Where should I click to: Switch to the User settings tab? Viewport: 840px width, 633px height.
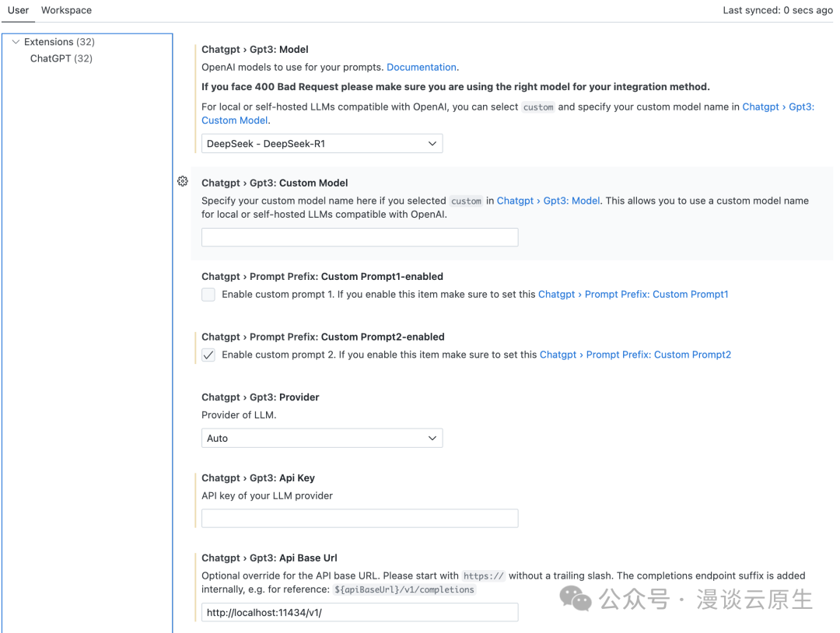18,10
